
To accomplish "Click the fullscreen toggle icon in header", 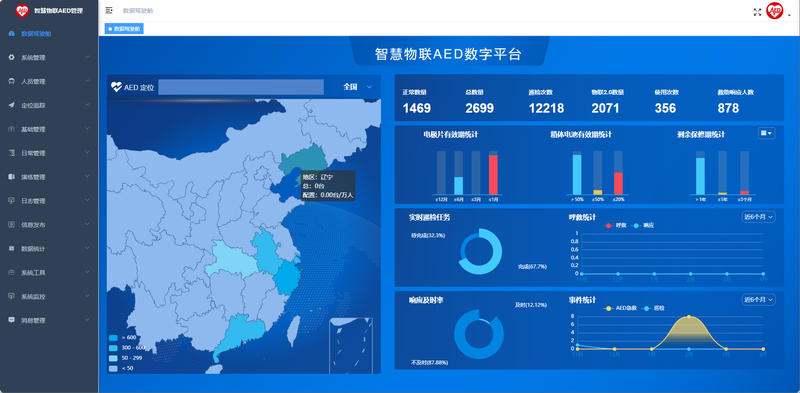I will (x=757, y=12).
